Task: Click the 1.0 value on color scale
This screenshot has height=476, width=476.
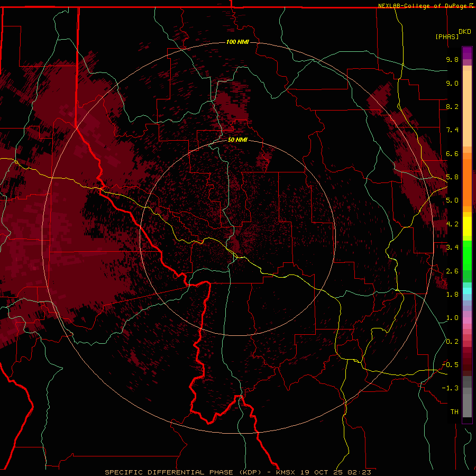Action: click(x=452, y=318)
